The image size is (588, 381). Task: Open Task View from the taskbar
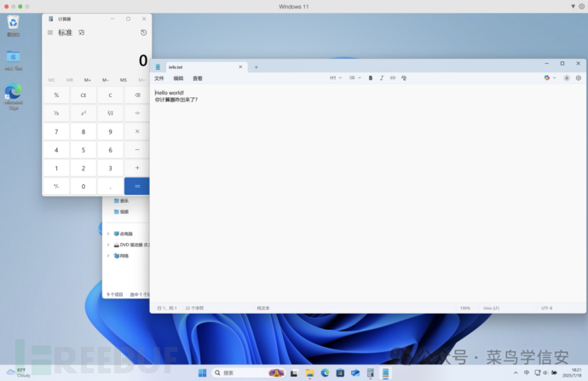click(x=294, y=372)
